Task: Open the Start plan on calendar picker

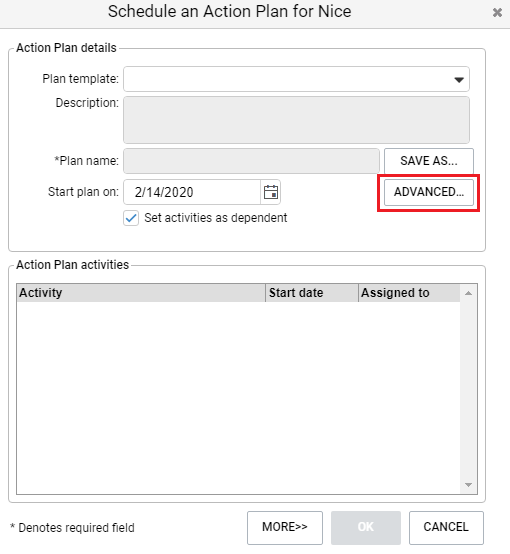Action: point(271,192)
